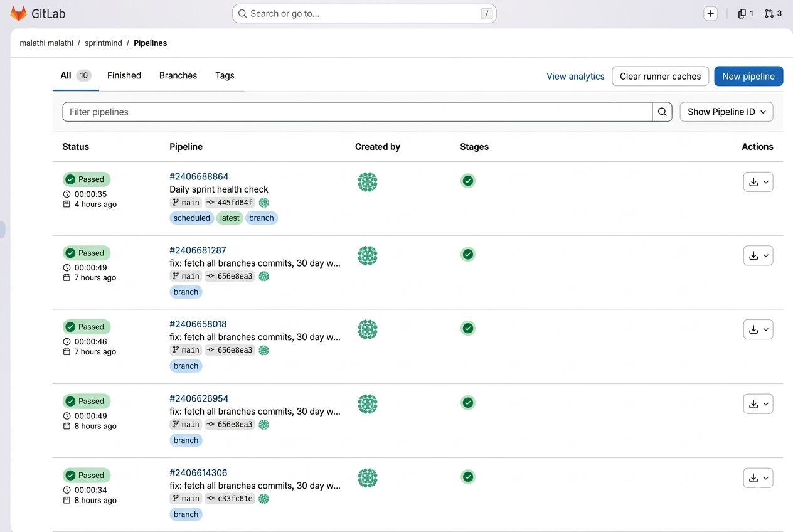Open the issues icon showing 1

[745, 13]
